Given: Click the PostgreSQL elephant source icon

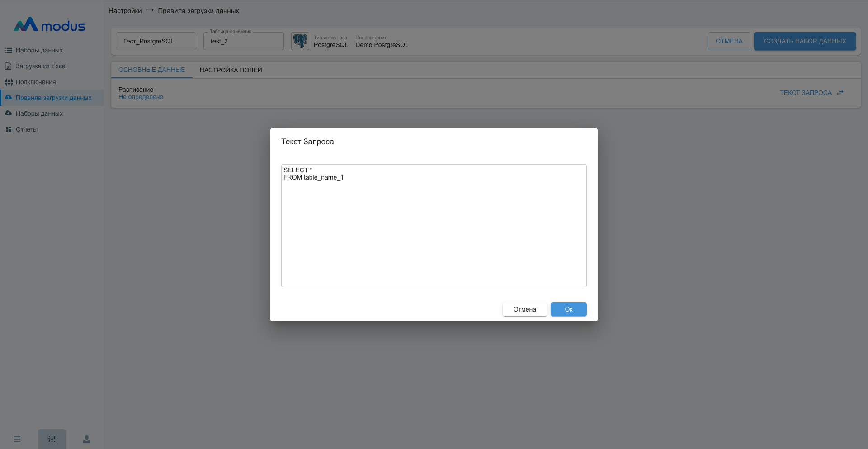Looking at the screenshot, I should 300,41.
